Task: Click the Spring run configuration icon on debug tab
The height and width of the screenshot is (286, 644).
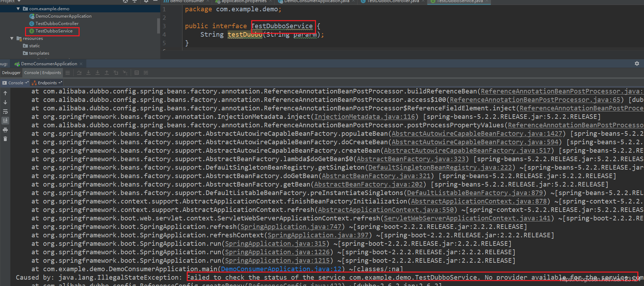Action: pyautogui.click(x=17, y=64)
